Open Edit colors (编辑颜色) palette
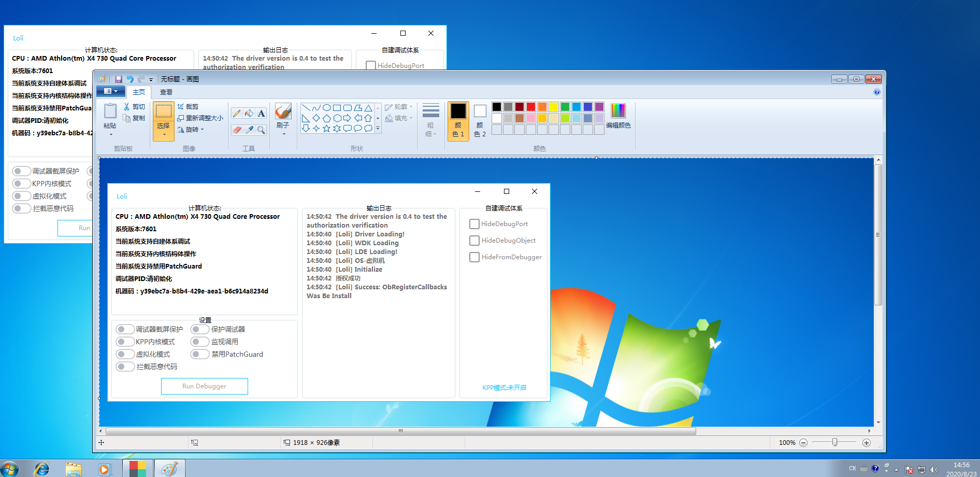Screen dimensions: 980x477 (x=618, y=115)
